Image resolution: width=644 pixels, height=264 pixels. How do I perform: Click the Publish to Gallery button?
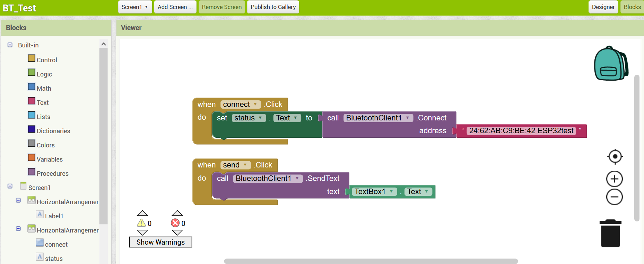273,7
